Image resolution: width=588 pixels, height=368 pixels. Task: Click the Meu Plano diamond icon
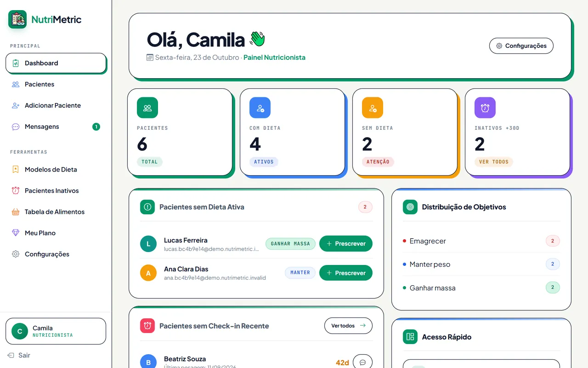(x=16, y=233)
